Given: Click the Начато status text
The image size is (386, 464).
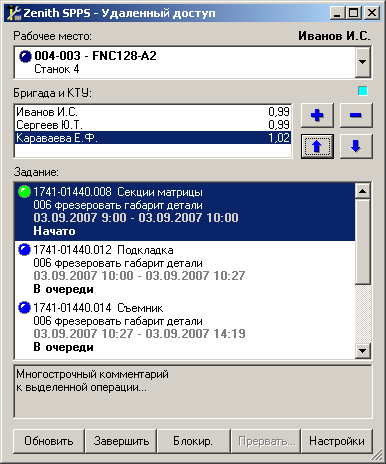Looking at the screenshot, I should (x=54, y=231).
